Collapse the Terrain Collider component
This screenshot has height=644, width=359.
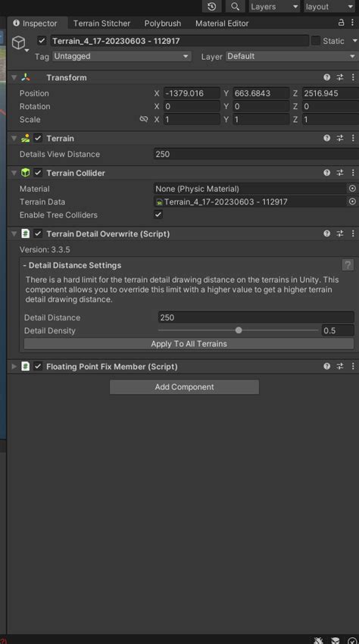(x=14, y=173)
